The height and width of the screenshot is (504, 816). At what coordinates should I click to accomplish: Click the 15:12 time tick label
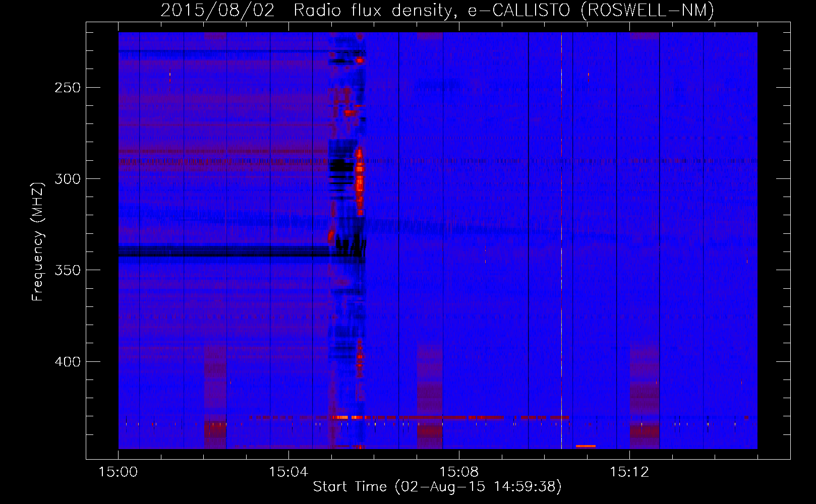pyautogui.click(x=629, y=472)
